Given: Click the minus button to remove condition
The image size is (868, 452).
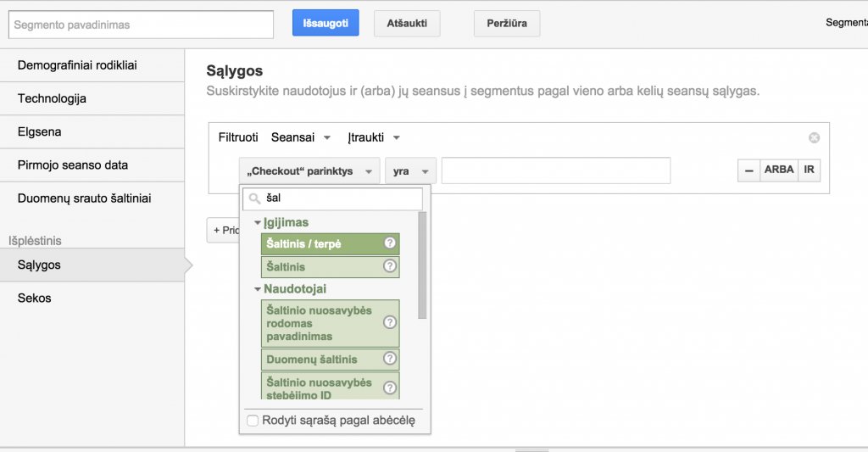Looking at the screenshot, I should click(x=748, y=170).
